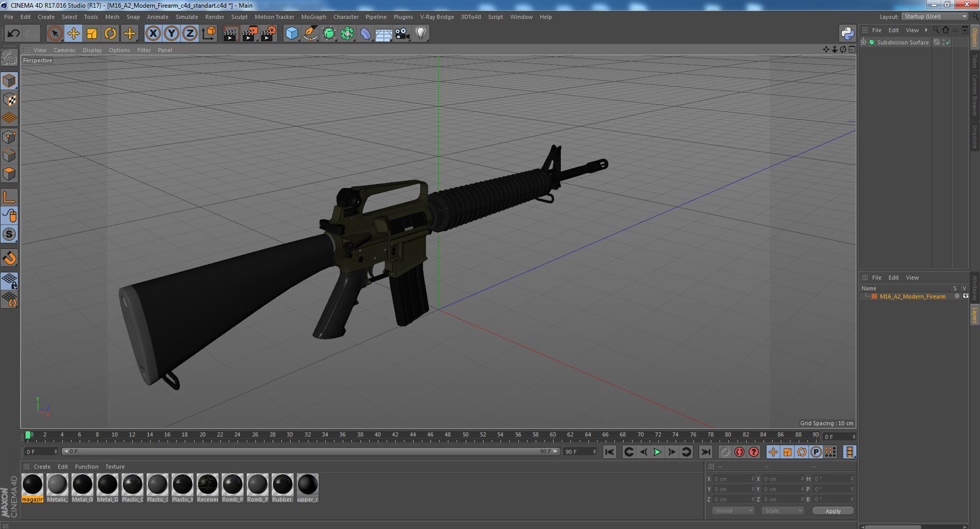Open the File menu

point(9,17)
